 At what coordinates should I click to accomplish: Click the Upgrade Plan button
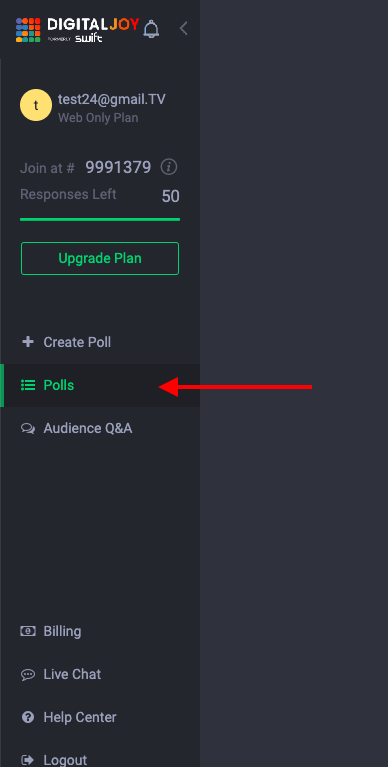tap(100, 258)
